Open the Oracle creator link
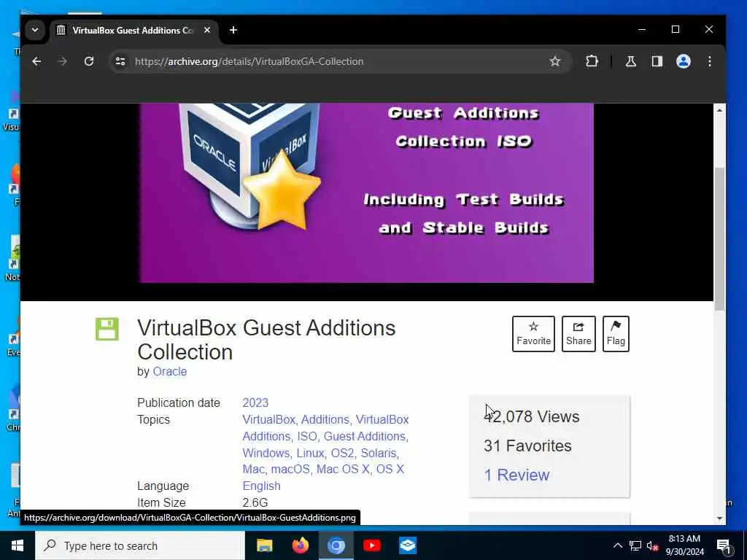The width and height of the screenshot is (747, 560). click(x=169, y=371)
